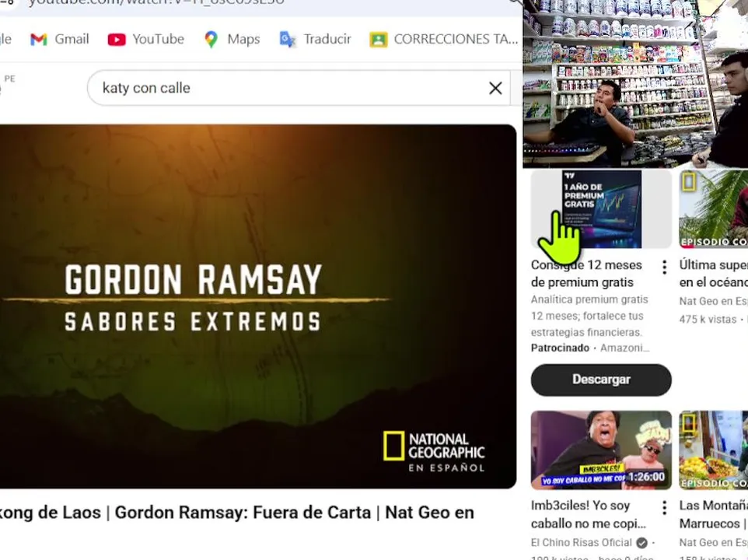Screen dimensions: 748x560
Task: Open options menu for the premium gratis ad
Action: click(664, 267)
